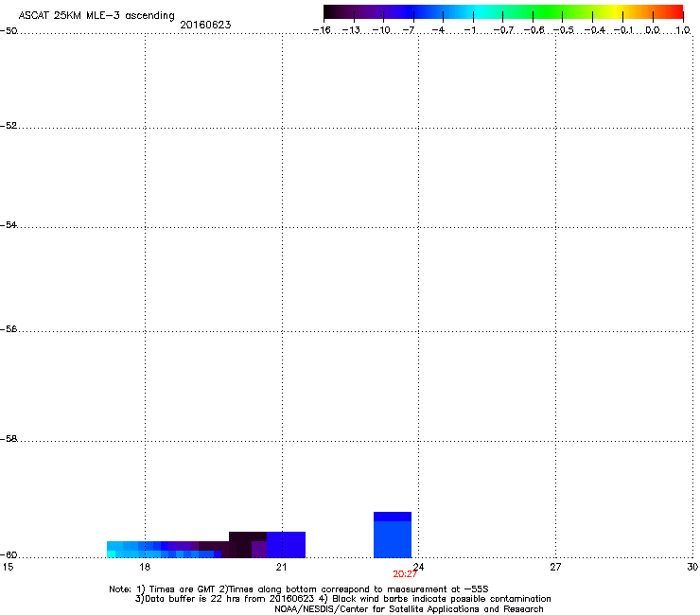Click the -0.5 label on the color scale
Viewport: 700px width, 615px height.
tap(564, 30)
